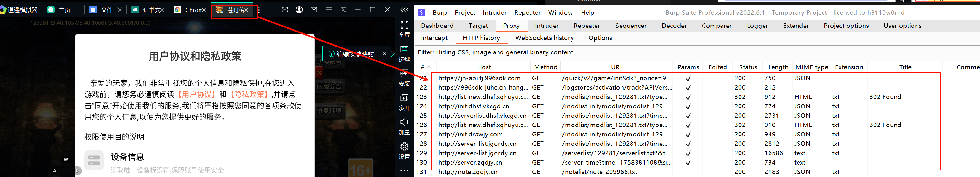Open the emulator hamburger menu

(329, 10)
